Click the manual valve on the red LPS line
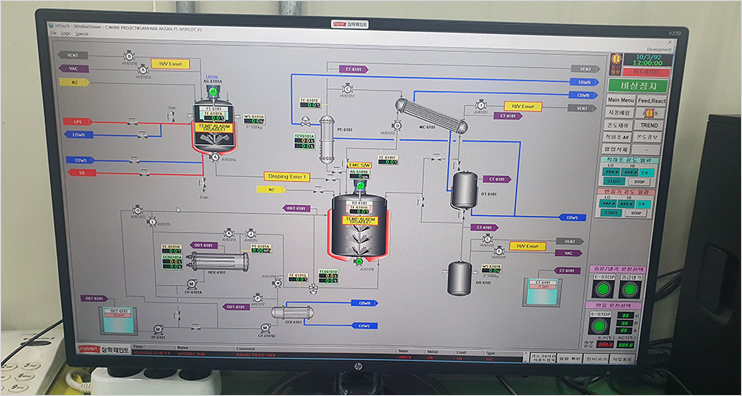This screenshot has height=396, width=742. click(133, 123)
